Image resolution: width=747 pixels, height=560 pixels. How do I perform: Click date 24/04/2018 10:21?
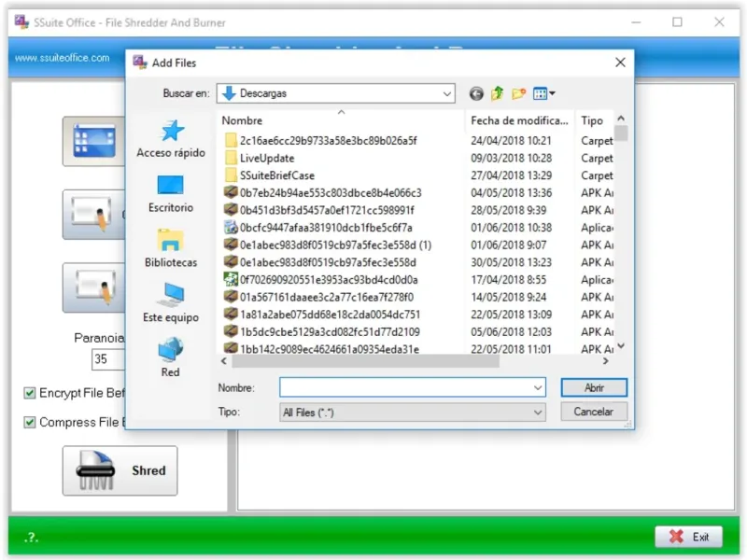pyautogui.click(x=511, y=141)
